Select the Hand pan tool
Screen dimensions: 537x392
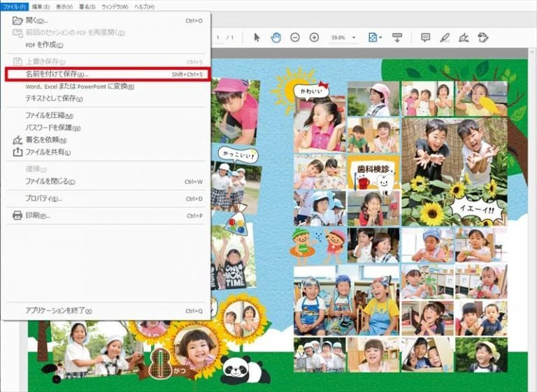click(276, 37)
